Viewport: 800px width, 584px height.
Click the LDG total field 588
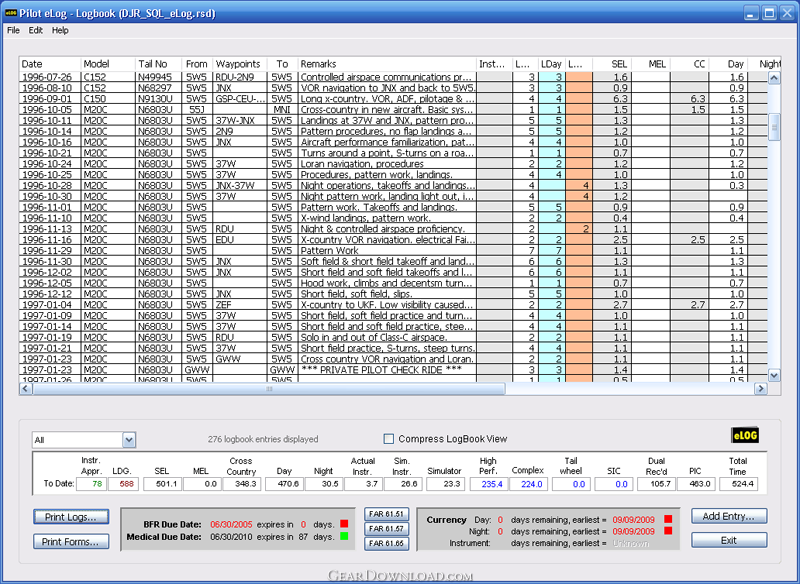coord(123,484)
